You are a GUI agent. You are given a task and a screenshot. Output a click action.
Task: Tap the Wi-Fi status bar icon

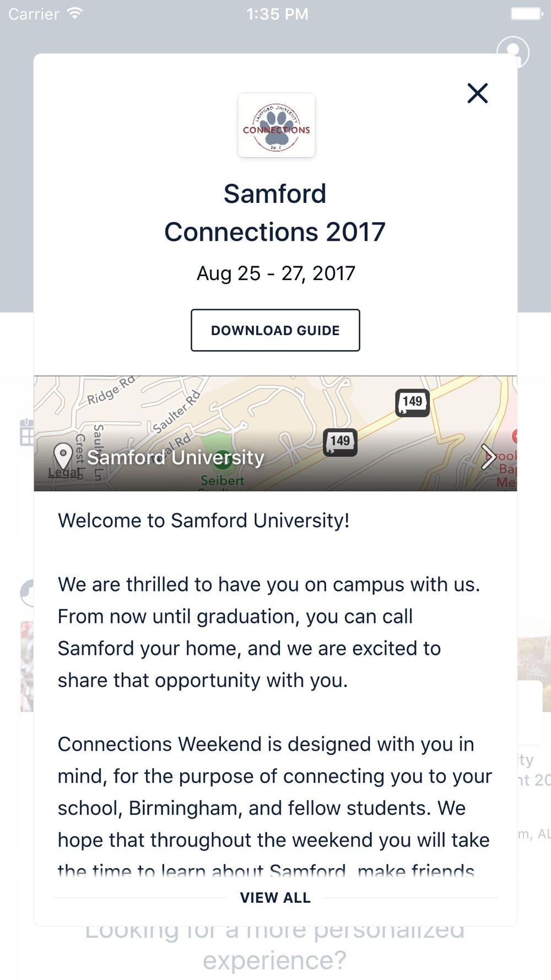tap(74, 13)
